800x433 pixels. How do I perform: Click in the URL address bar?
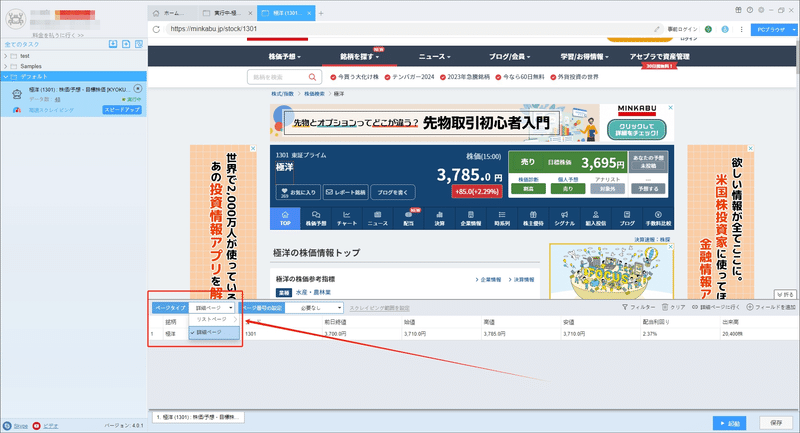coord(408,29)
